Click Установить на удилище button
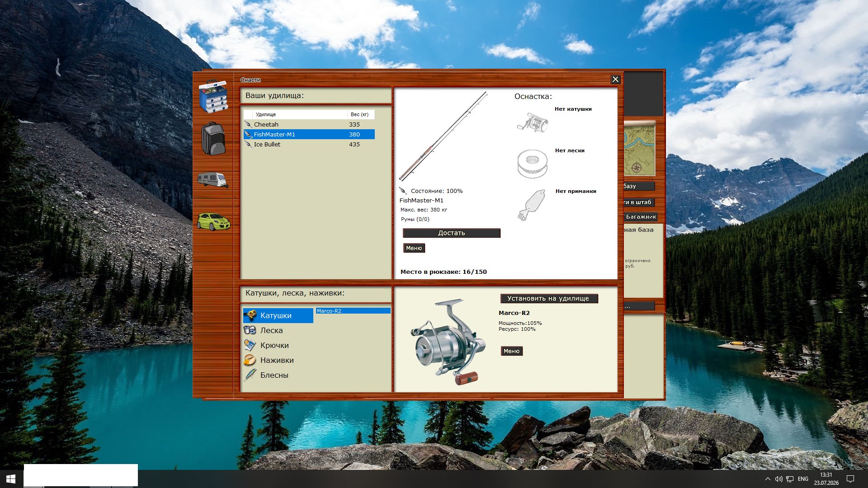The width and height of the screenshot is (868, 488). coord(549,299)
